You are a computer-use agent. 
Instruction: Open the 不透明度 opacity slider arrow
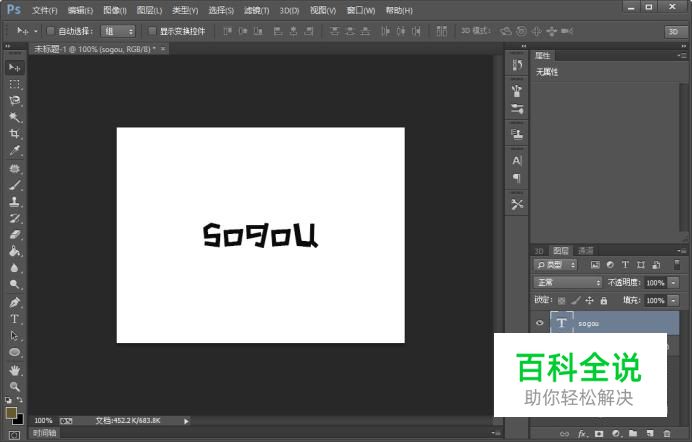click(x=673, y=283)
